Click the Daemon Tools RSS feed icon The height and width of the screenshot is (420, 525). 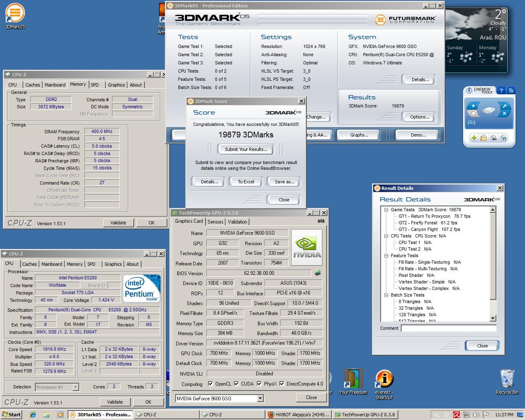[x=511, y=91]
